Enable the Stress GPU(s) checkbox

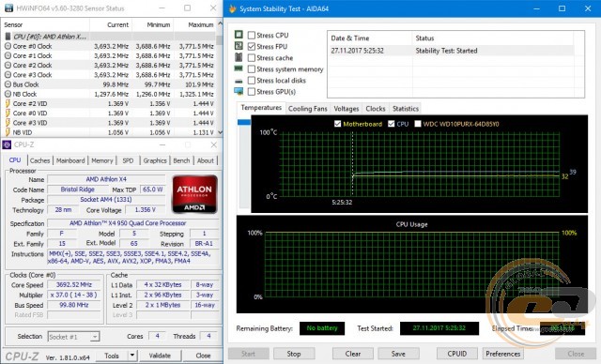(252, 92)
